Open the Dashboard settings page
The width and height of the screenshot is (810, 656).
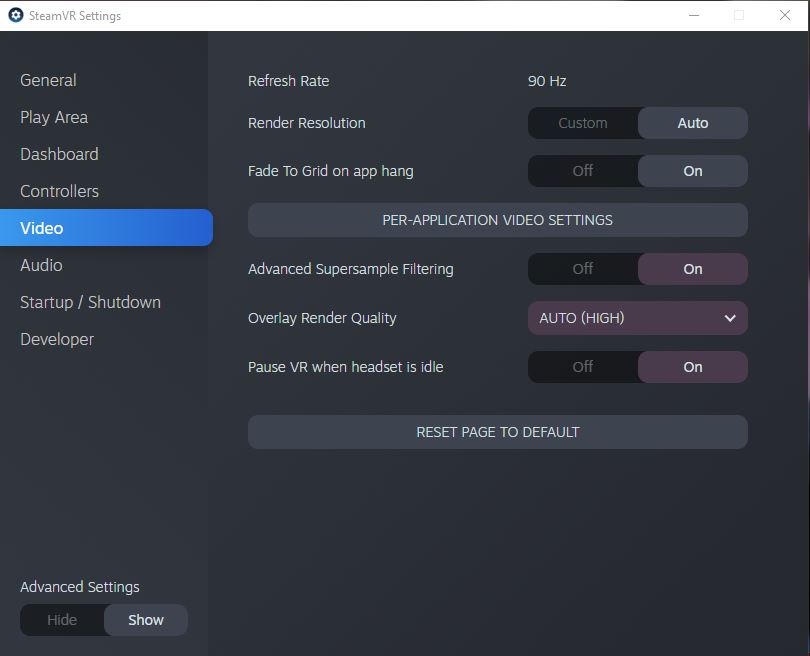coord(58,154)
